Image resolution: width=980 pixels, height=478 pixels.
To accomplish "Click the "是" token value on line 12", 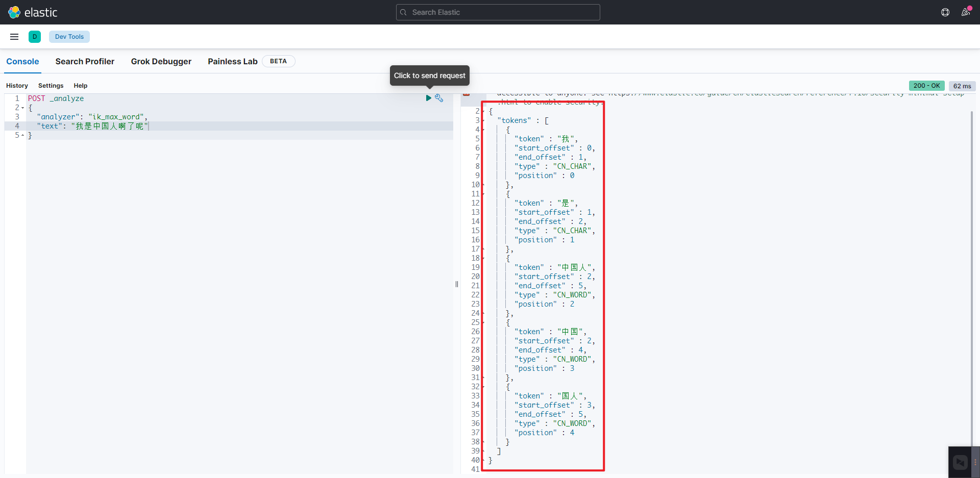I will pyautogui.click(x=566, y=203).
